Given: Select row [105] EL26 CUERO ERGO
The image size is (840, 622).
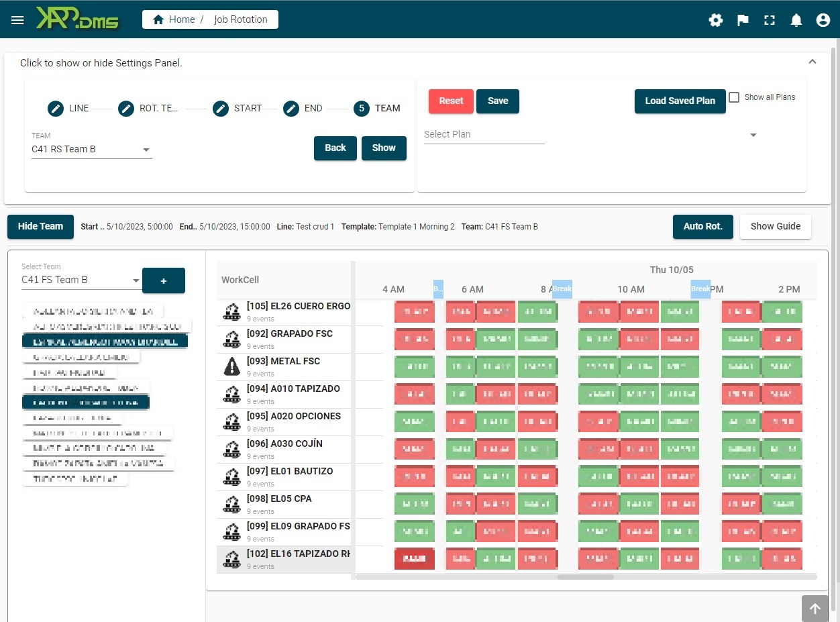Looking at the screenshot, I should pyautogui.click(x=284, y=312).
